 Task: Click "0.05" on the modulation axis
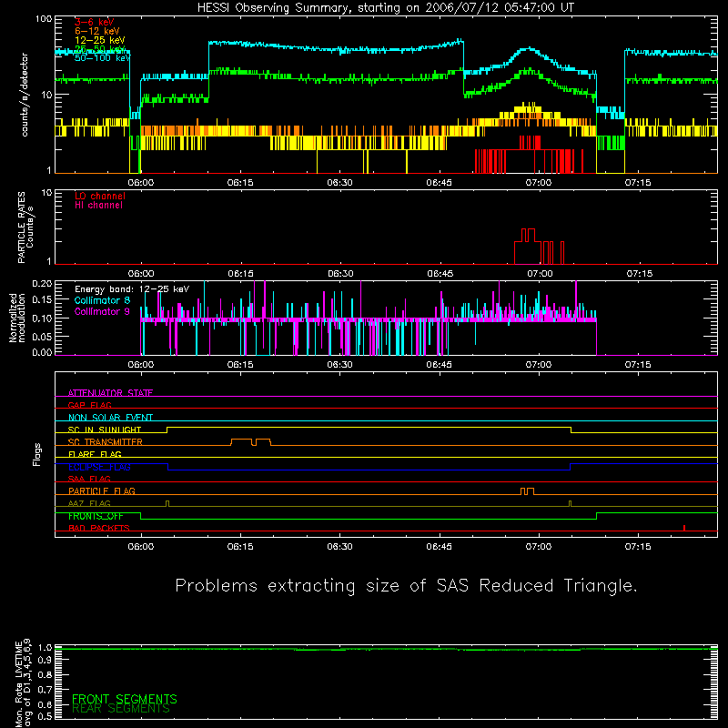point(42,337)
